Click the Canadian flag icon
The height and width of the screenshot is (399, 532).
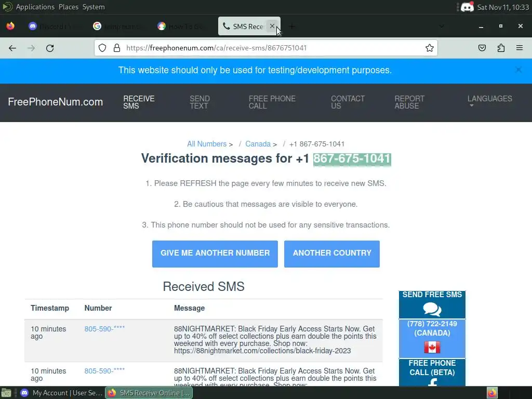(x=432, y=347)
